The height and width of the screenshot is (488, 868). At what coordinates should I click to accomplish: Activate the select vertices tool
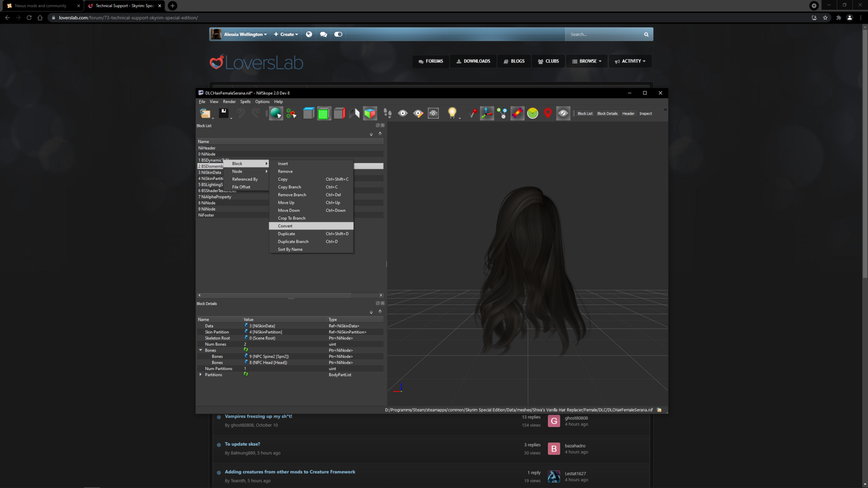291,113
